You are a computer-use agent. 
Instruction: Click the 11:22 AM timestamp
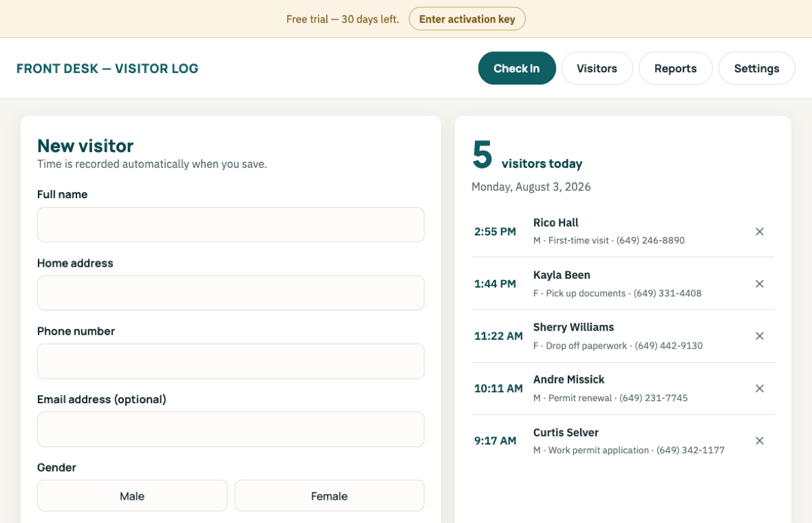[x=499, y=336]
